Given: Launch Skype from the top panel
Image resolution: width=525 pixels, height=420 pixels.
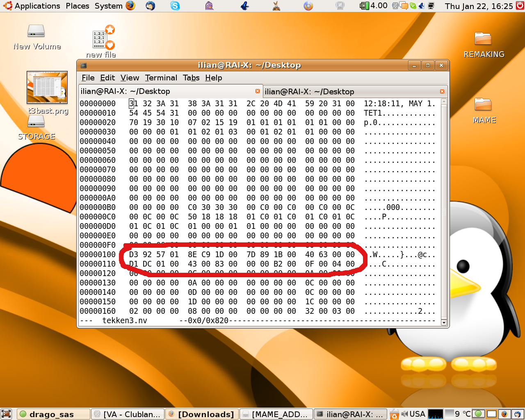Looking at the screenshot, I should [x=175, y=6].
